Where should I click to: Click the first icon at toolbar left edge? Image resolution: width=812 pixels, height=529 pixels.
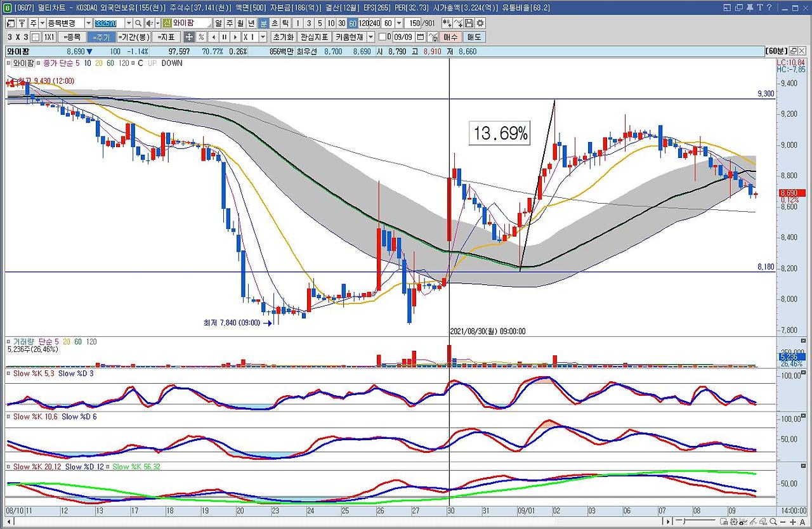(x=10, y=23)
